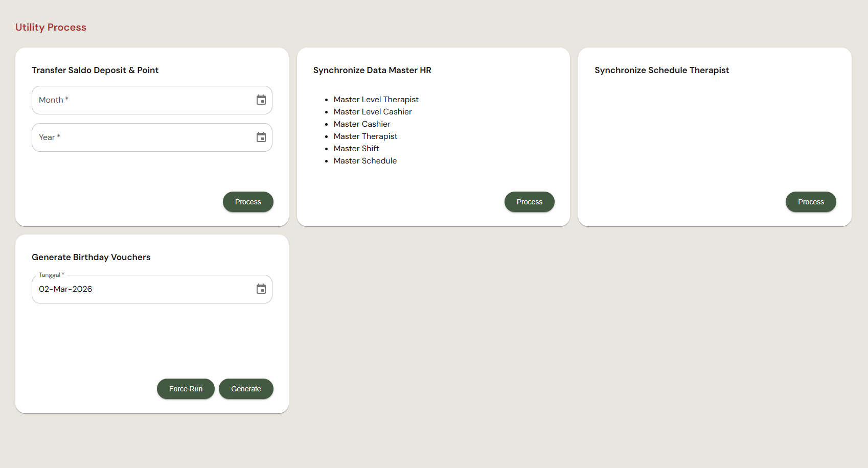Click the Force Run button

186,389
